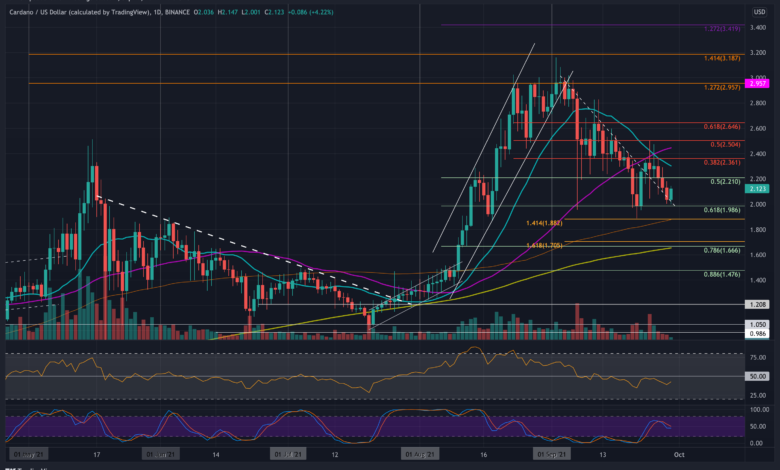780x470 pixels.
Task: Click the 01 Jun '21 date marker
Action: coord(161,453)
